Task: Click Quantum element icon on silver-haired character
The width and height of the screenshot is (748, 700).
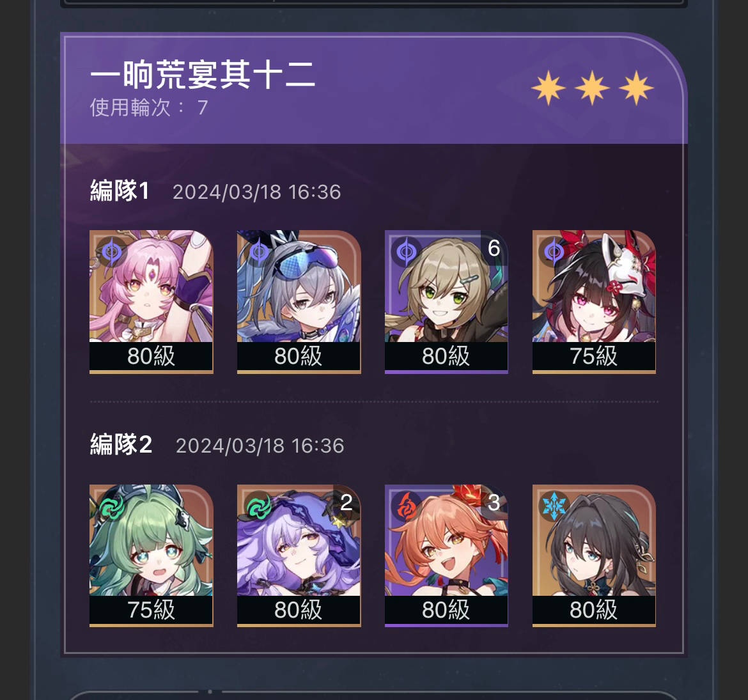Action: click(259, 251)
